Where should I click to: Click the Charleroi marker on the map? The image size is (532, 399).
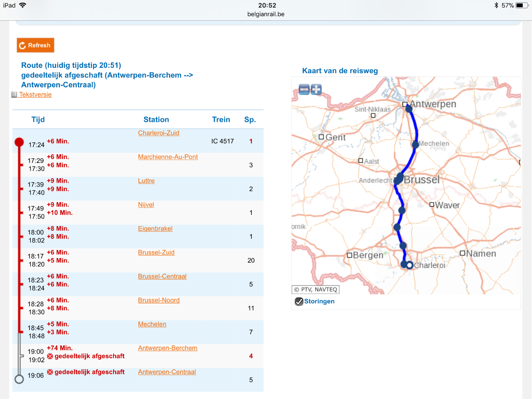coord(410,265)
